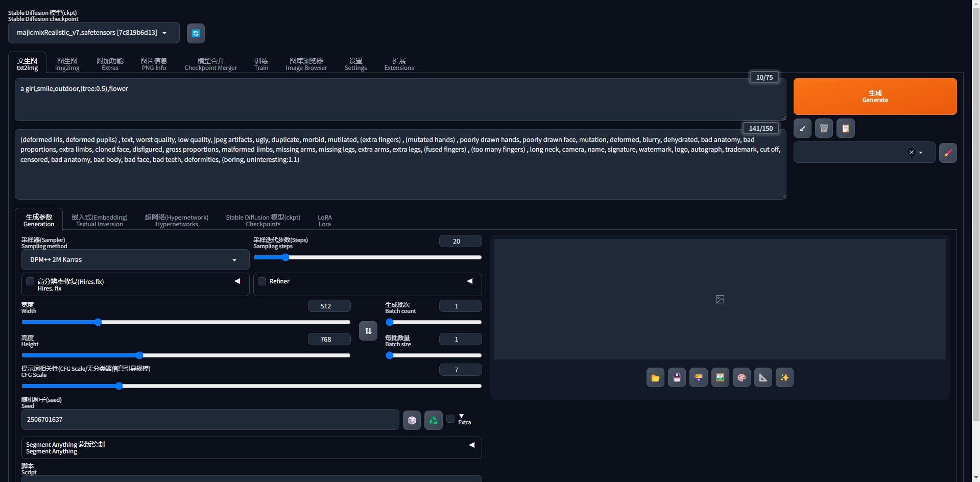Click the 141/150 negative token counter
980x482 pixels.
coord(761,128)
